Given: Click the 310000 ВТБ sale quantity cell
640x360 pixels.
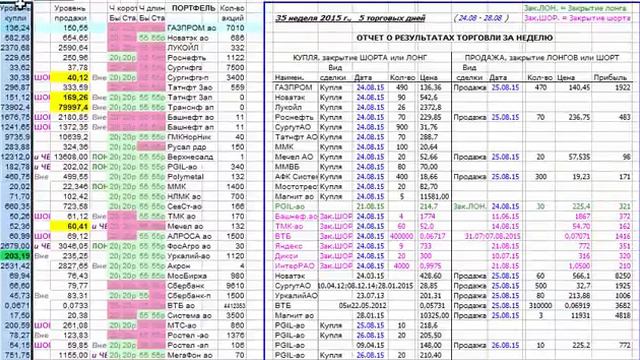Looking at the screenshot, I should pyautogui.click(x=540, y=306).
